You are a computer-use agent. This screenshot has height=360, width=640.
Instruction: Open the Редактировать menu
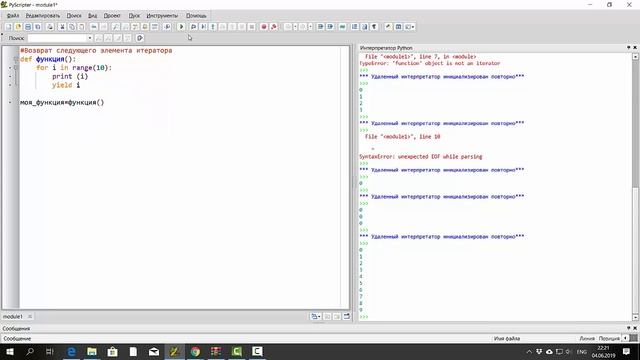click(x=42, y=16)
